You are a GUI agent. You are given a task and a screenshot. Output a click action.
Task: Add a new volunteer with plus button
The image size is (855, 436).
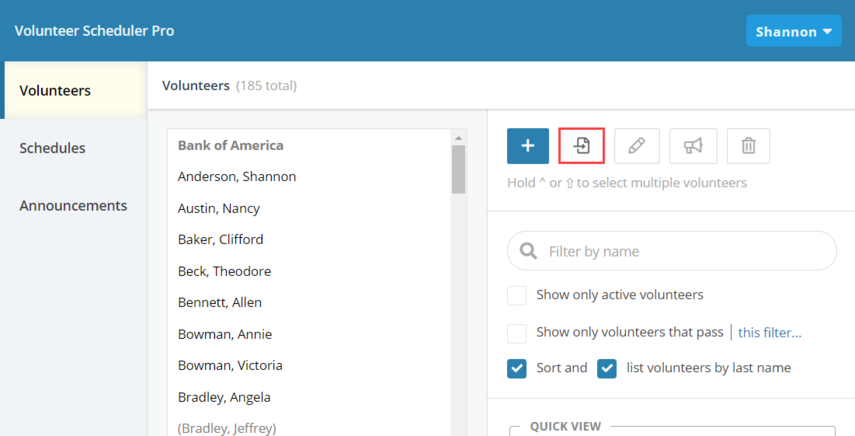528,146
